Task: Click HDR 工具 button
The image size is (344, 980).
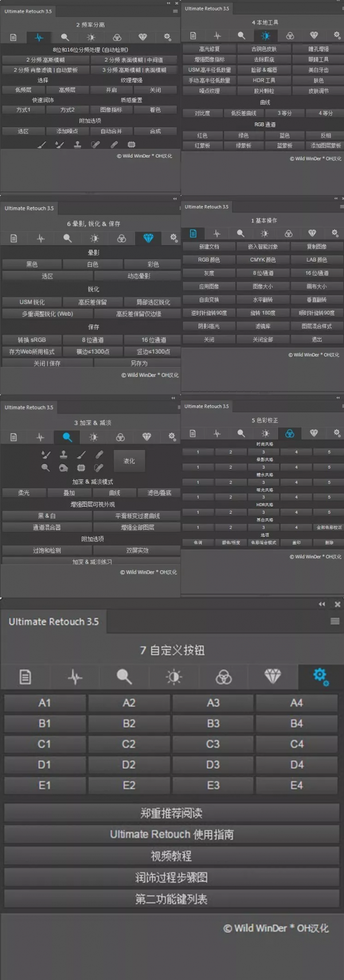Action: [x=264, y=80]
